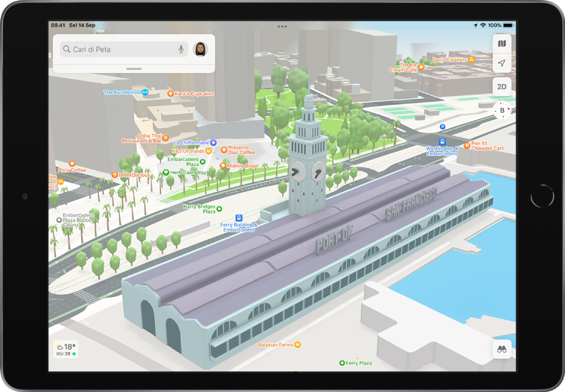Select the Kara's Cupcakes map pin
565x392 pixels.
click(170, 94)
